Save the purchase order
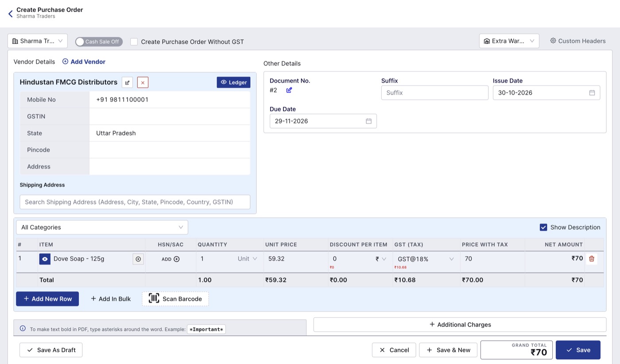Screen dimensions: 620x364 click(578, 350)
